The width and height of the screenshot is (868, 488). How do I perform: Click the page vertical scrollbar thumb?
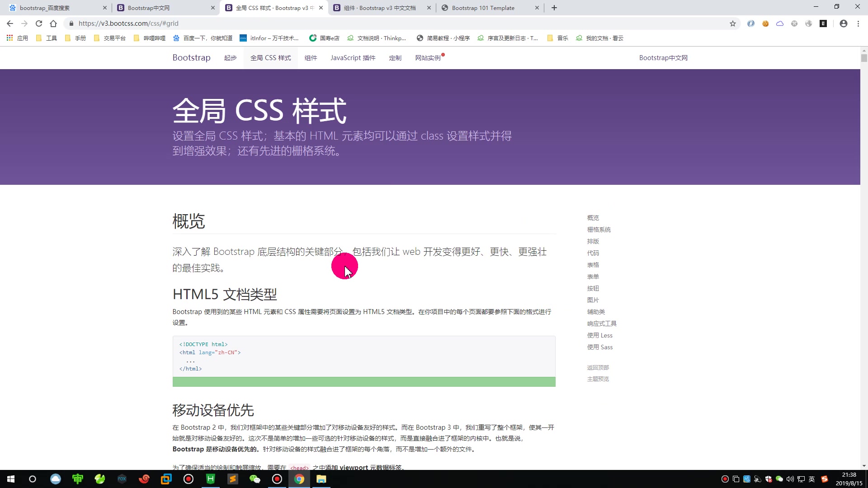coord(864,58)
